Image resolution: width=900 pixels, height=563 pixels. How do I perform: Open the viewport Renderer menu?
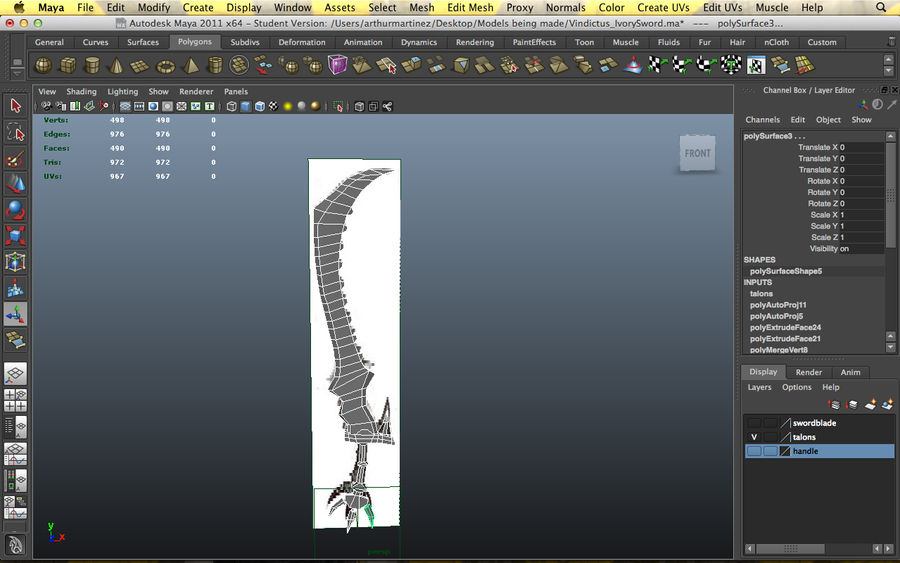[196, 91]
